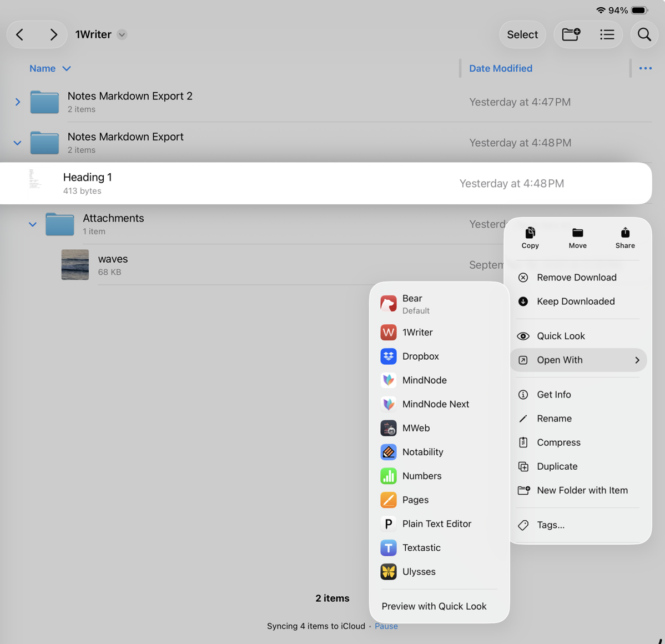This screenshot has width=665, height=644.
Task: Choose Rename from the context menu
Action: click(x=554, y=418)
